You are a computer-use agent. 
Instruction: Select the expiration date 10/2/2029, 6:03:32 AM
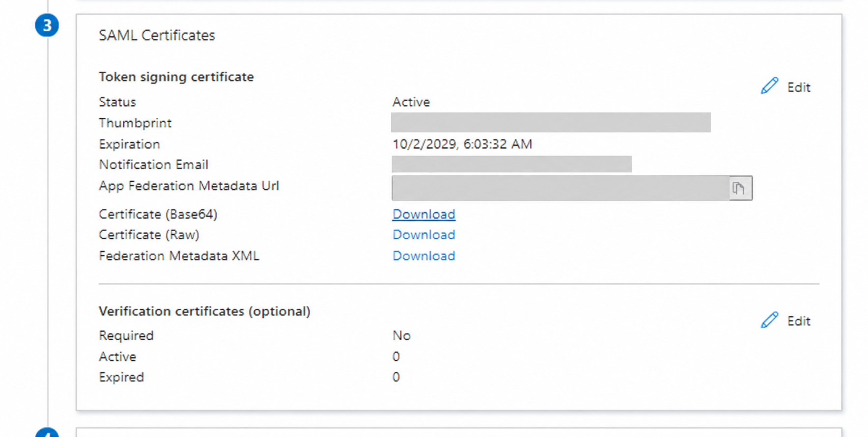pyautogui.click(x=462, y=144)
